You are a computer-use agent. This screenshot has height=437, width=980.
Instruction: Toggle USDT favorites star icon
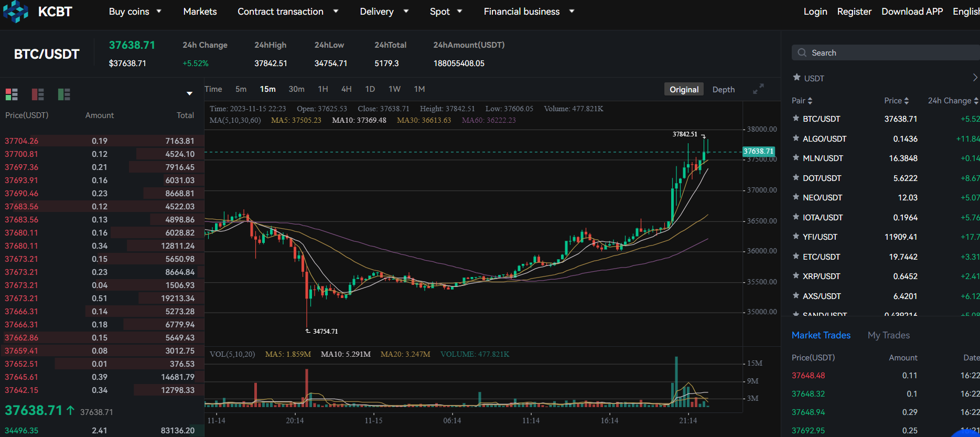(x=796, y=78)
